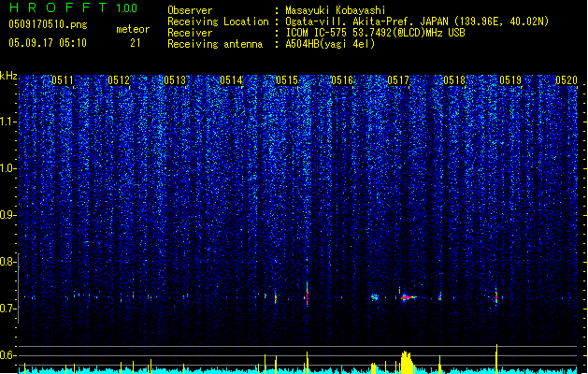
Task: Click the A504HB(yagi 4el) antenna text
Action: pos(330,44)
